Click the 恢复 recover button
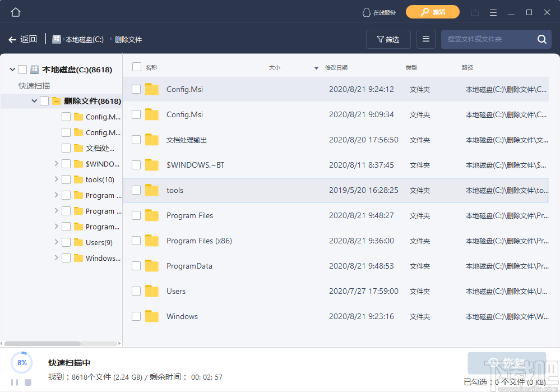Screen dimensions: 560x392 coord(507,363)
